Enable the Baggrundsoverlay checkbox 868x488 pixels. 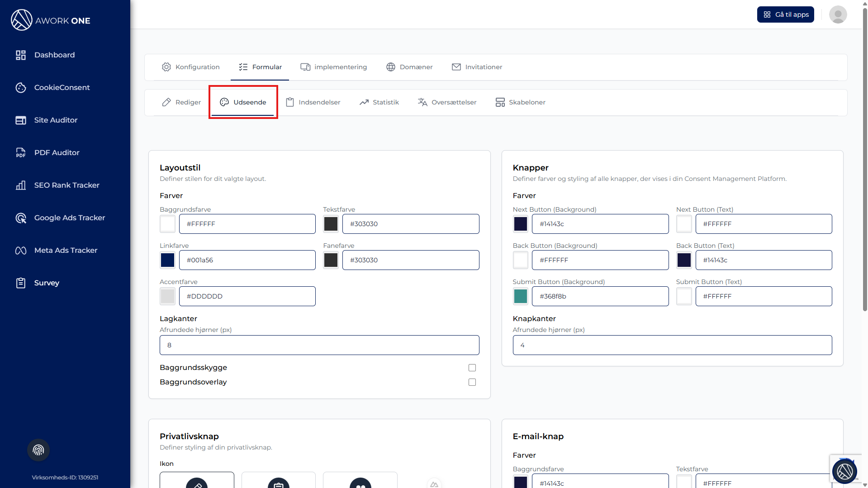pyautogui.click(x=472, y=382)
